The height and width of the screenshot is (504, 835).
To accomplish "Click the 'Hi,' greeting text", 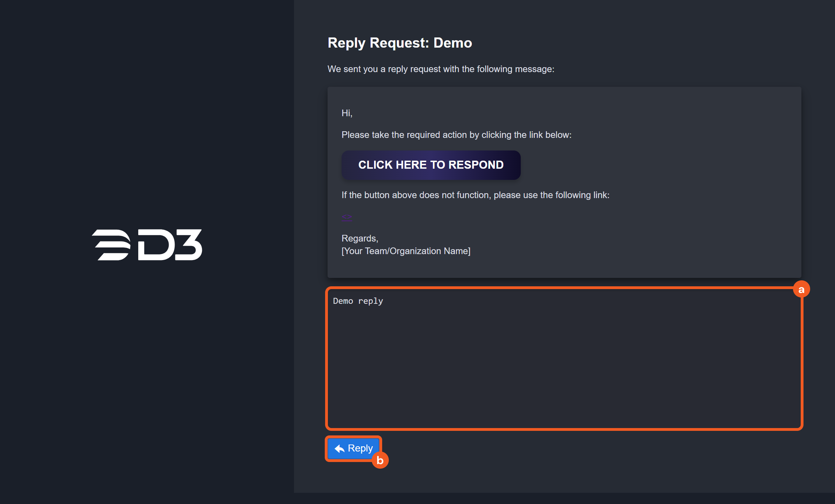I will pos(347,113).
